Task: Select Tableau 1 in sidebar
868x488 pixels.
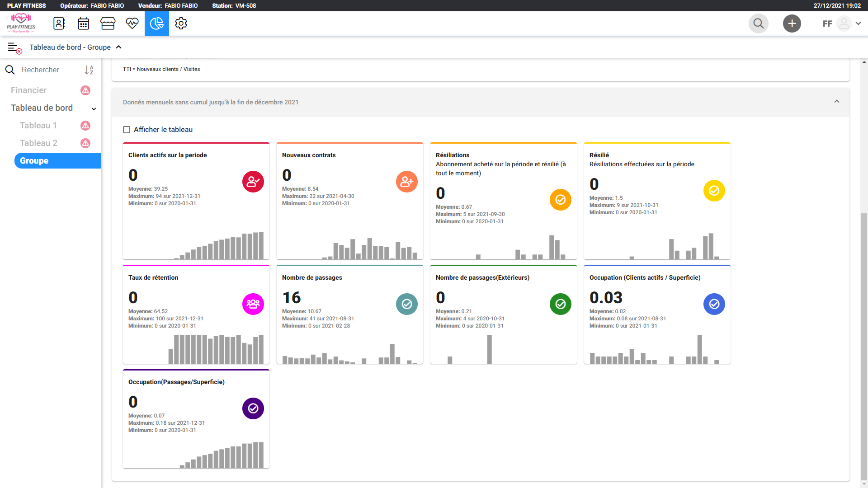Action: [x=38, y=126]
